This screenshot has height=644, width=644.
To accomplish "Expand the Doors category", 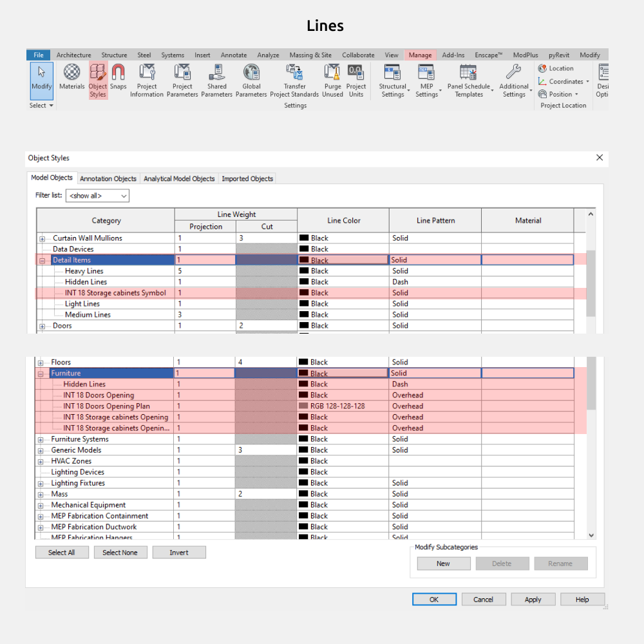I will 42,326.
